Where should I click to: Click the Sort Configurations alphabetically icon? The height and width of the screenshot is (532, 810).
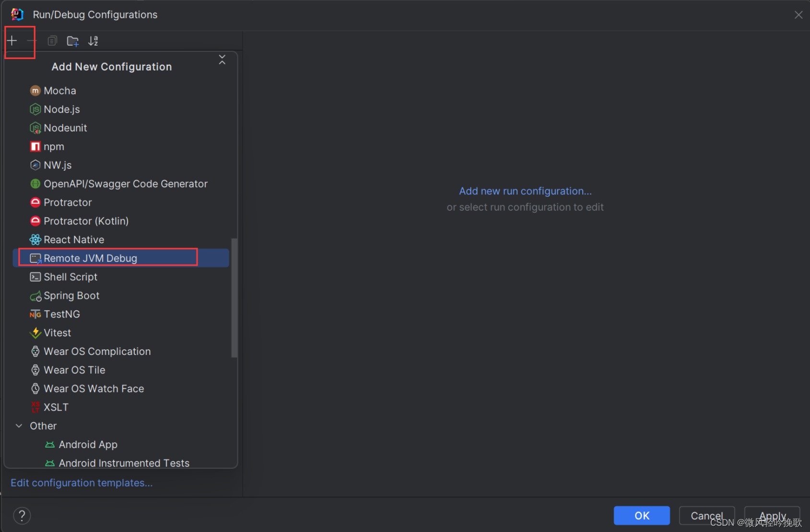click(x=93, y=41)
